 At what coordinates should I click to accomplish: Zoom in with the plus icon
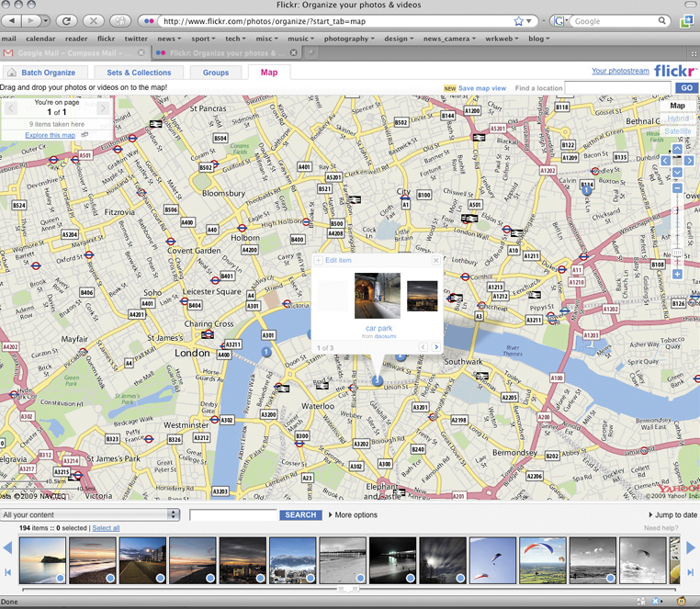(x=677, y=274)
